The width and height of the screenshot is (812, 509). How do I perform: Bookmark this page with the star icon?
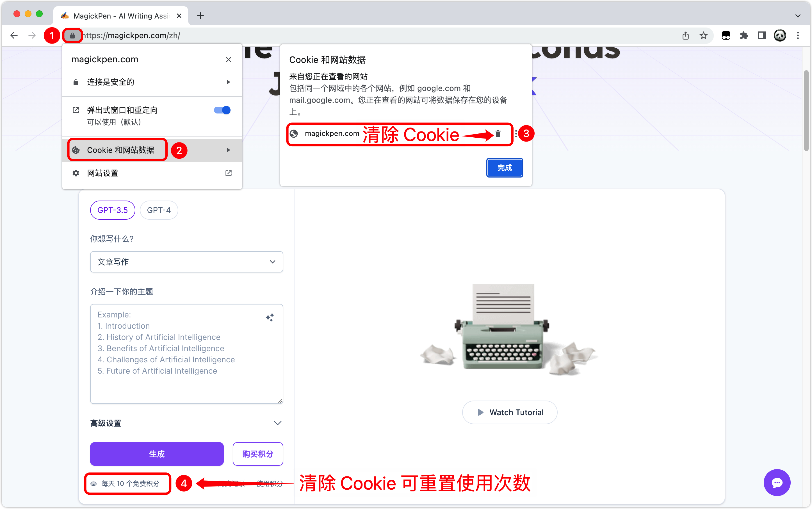(704, 35)
